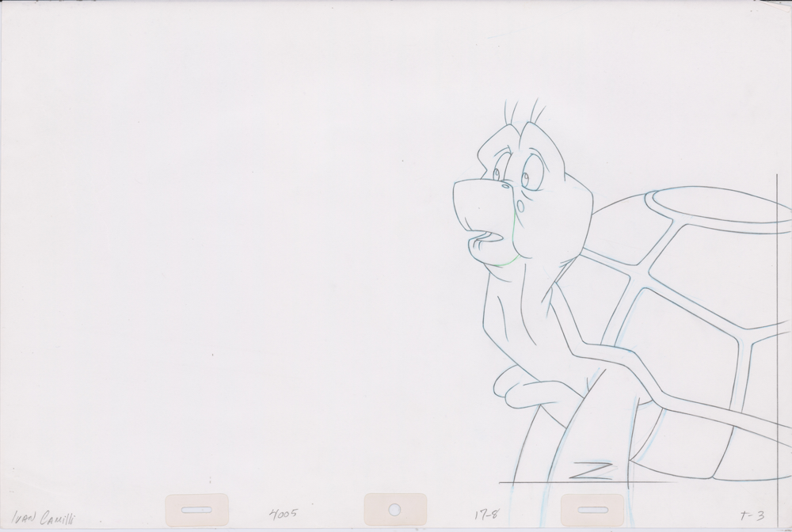Click the turtle's folded hand

coord(521,386)
